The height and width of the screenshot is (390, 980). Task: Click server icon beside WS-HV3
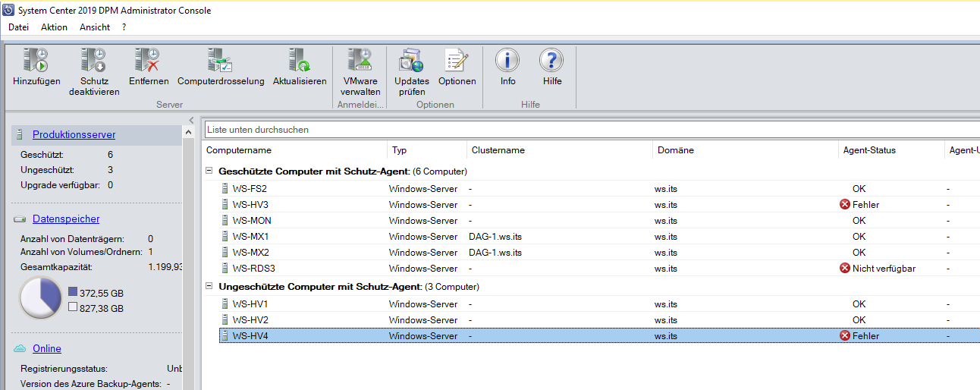click(x=225, y=205)
